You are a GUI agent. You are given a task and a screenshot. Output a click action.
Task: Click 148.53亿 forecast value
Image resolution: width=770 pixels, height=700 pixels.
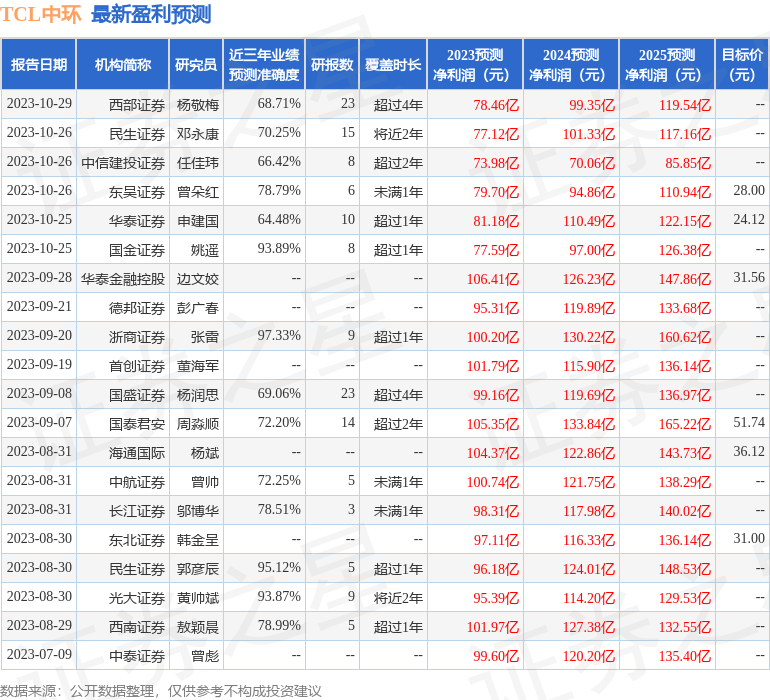pos(685,568)
